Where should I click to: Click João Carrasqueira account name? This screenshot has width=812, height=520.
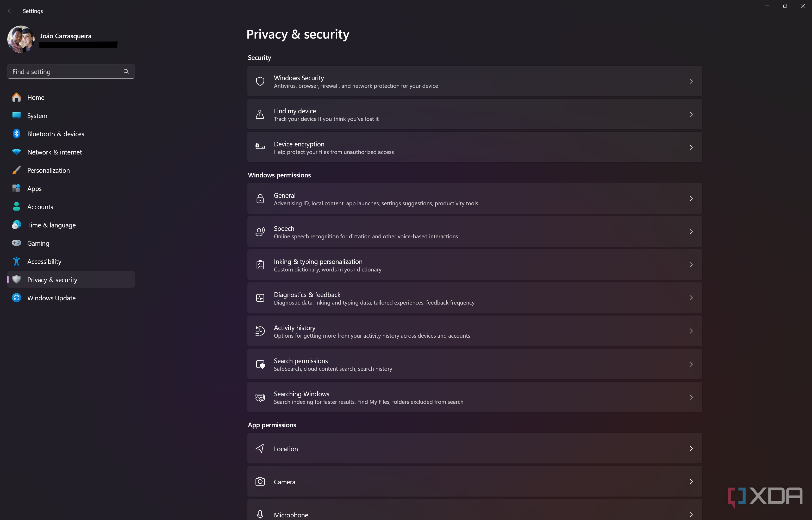65,36
